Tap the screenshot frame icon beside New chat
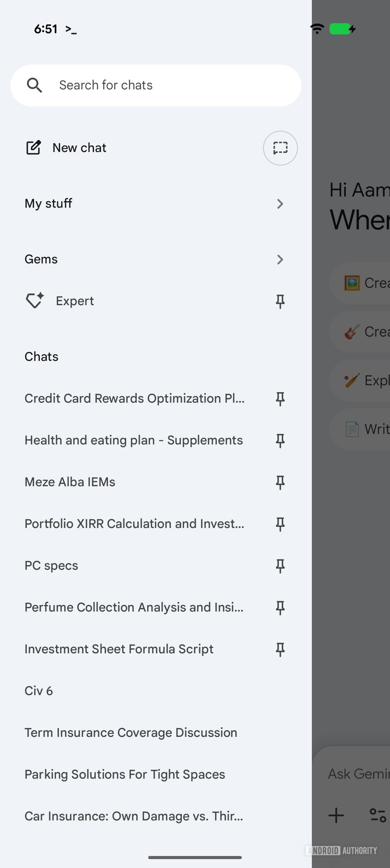This screenshot has height=868, width=390. point(280,148)
